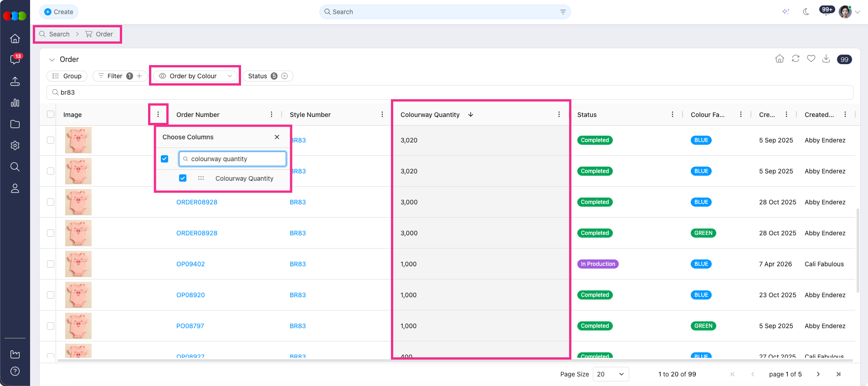
Task: Open Status column menu
Action: (673, 115)
